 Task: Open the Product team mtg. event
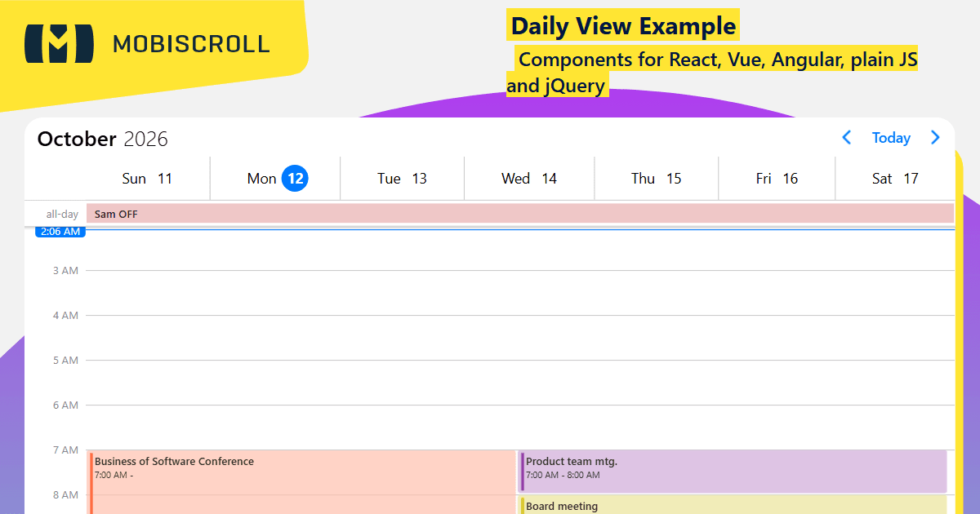(x=733, y=472)
